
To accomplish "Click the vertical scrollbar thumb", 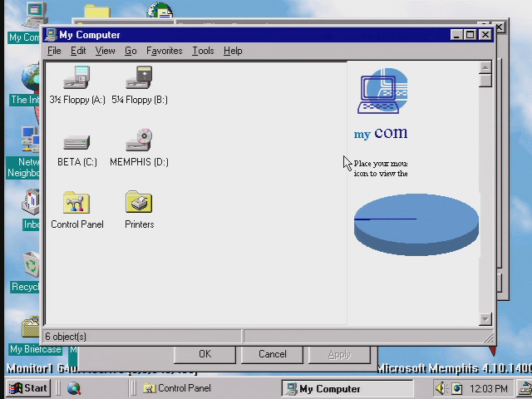I will 485,81.
